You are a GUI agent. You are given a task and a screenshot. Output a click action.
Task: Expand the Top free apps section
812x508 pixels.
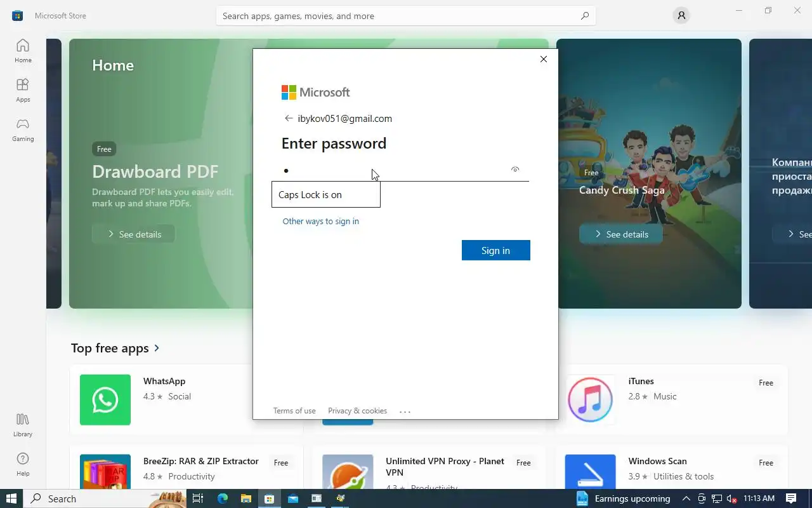tap(115, 348)
